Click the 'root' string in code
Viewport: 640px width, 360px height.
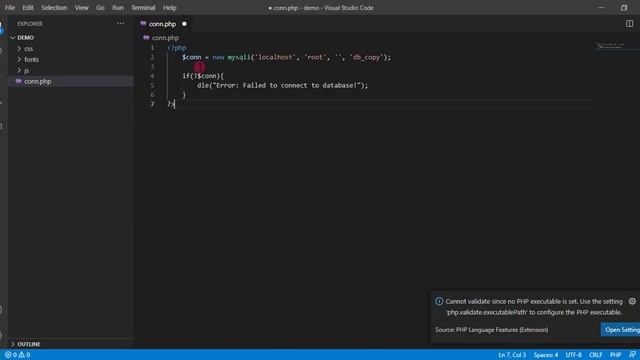click(x=315, y=57)
